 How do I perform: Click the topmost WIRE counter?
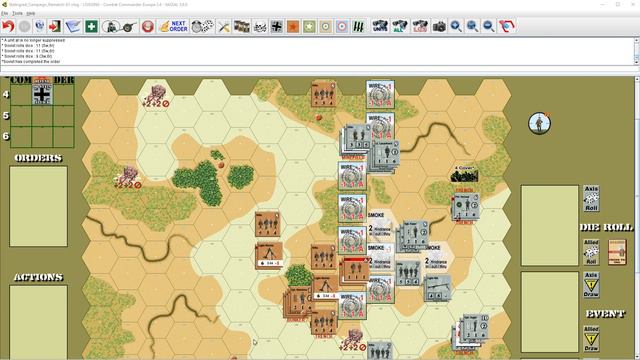(380, 94)
